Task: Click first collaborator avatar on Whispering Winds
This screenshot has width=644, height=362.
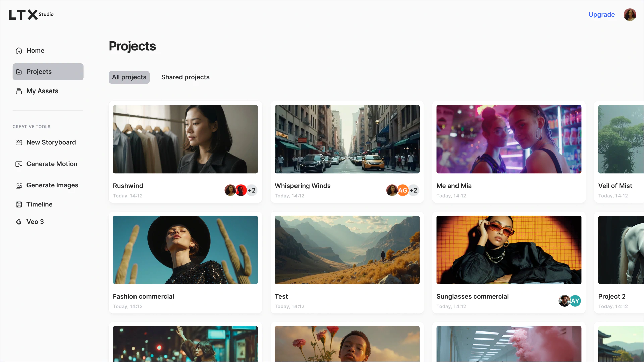Action: (x=392, y=190)
